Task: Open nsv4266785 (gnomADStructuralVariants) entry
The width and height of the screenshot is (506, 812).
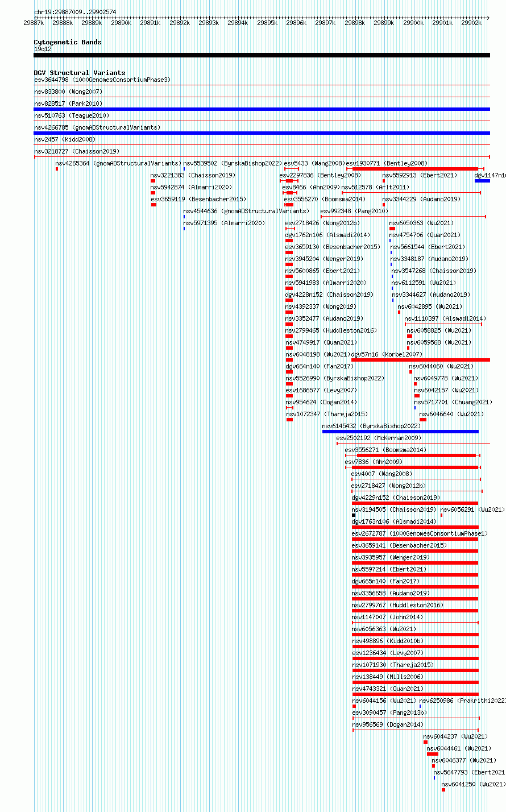Action: (x=97, y=127)
